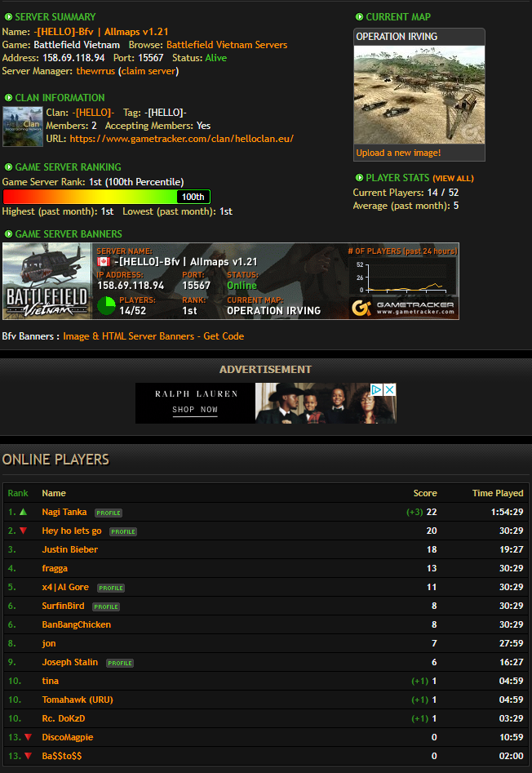Click the Ralph Lauren ad family photo

325,403
